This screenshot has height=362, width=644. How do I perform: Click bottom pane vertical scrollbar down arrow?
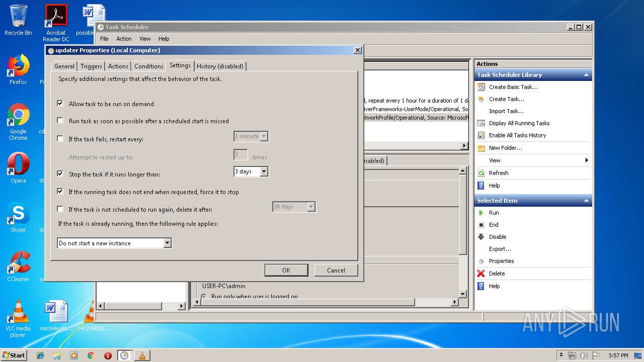(463, 294)
